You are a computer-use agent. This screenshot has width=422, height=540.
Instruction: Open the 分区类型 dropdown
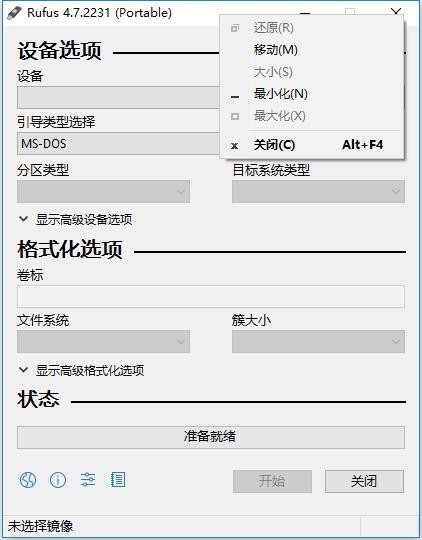tap(103, 191)
